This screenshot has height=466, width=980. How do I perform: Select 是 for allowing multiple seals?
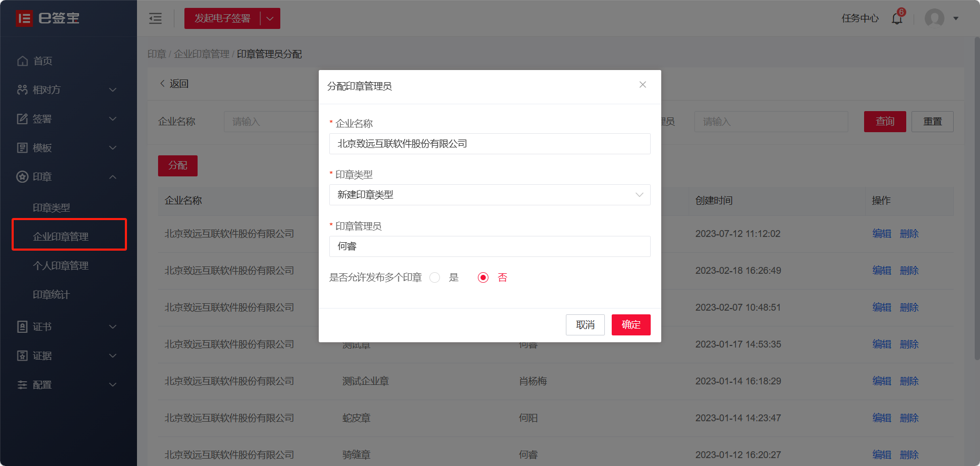click(x=435, y=277)
